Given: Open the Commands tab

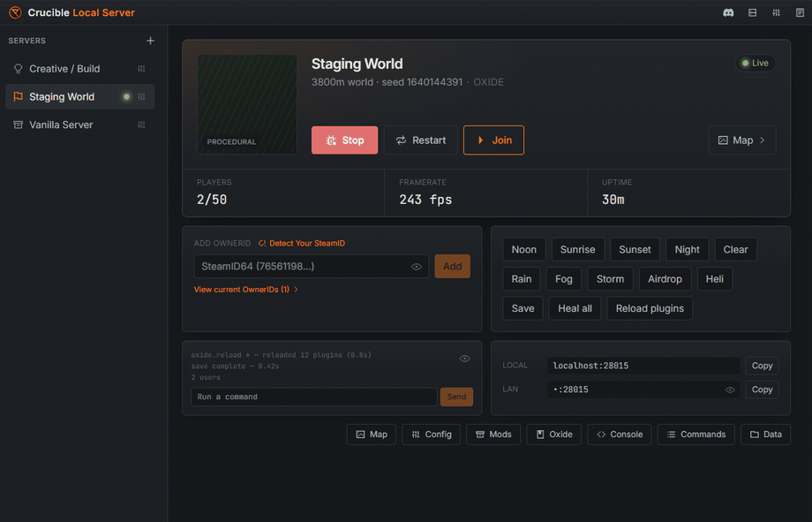Looking at the screenshot, I should click(x=695, y=435).
